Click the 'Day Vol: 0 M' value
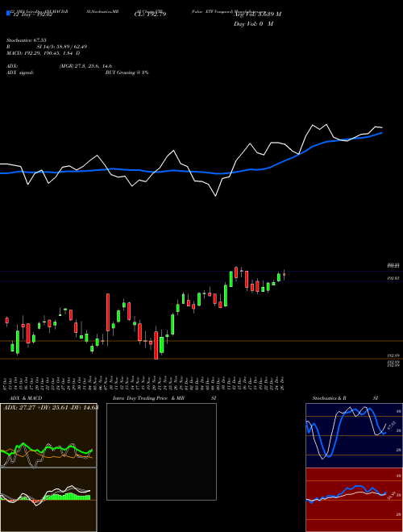 coord(253,24)
